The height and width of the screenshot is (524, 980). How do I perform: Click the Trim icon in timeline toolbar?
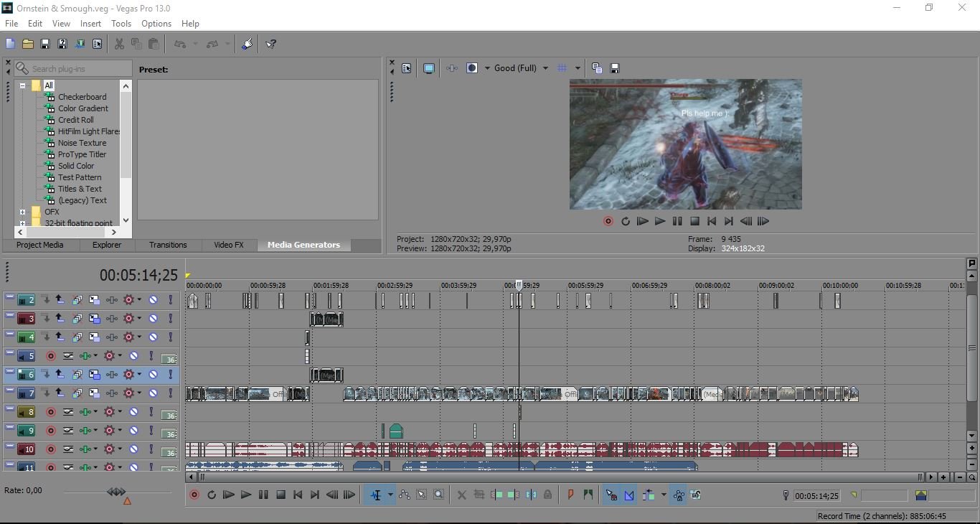[x=479, y=495]
